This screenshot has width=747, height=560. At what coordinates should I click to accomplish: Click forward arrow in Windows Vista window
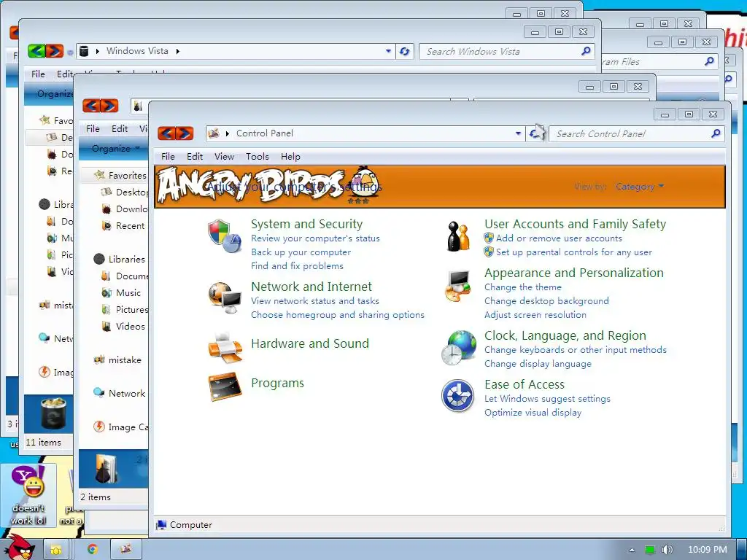click(x=55, y=51)
